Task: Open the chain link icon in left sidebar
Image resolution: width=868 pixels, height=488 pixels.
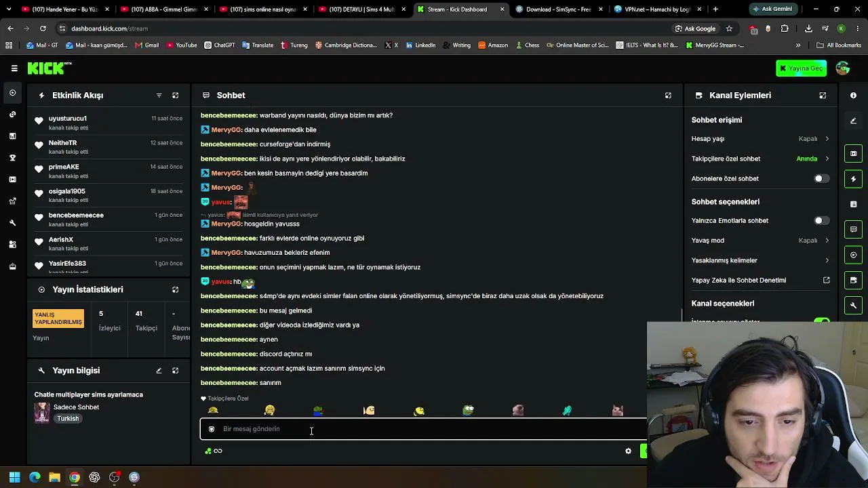Action: [13, 115]
